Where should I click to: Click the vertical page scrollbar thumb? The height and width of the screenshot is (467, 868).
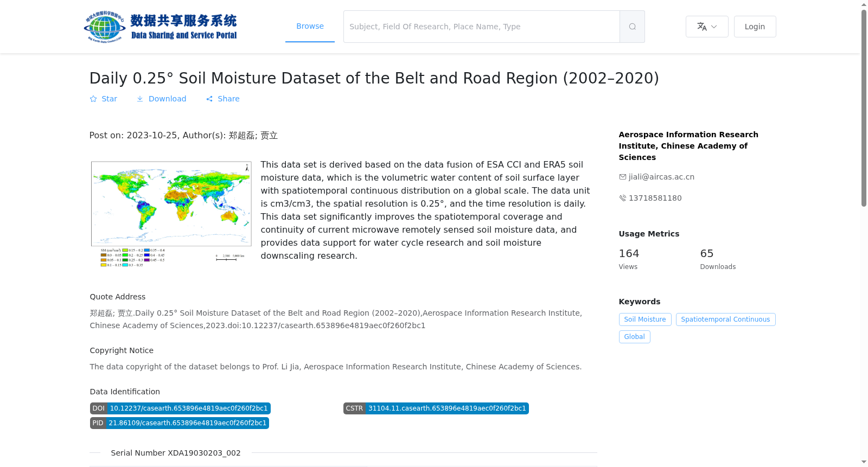[864, 108]
